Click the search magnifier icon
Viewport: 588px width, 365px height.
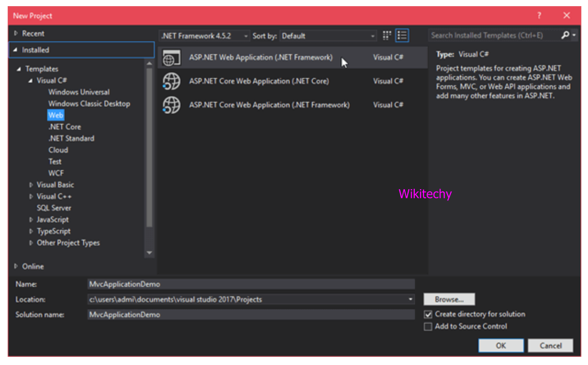[x=565, y=35]
